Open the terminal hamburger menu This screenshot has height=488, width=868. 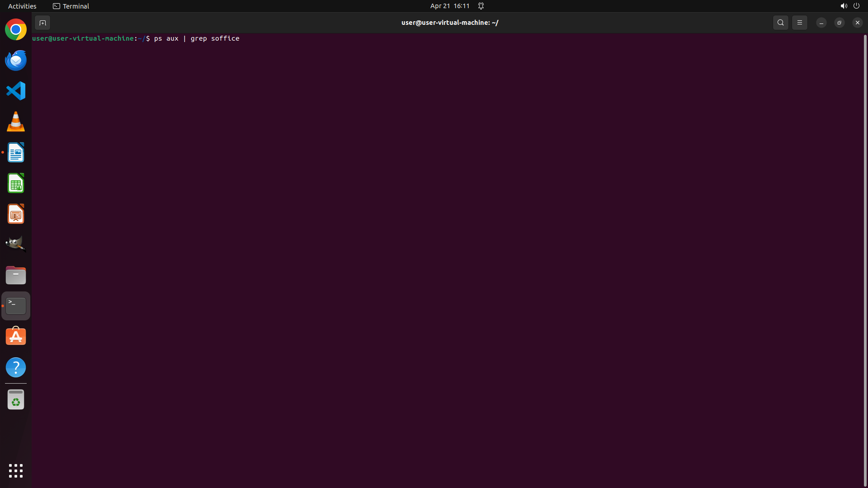(x=799, y=23)
